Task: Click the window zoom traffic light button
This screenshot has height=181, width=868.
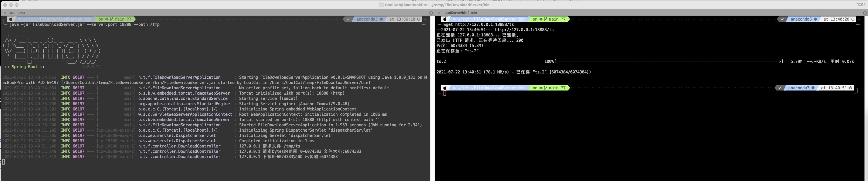Action: click(17, 5)
